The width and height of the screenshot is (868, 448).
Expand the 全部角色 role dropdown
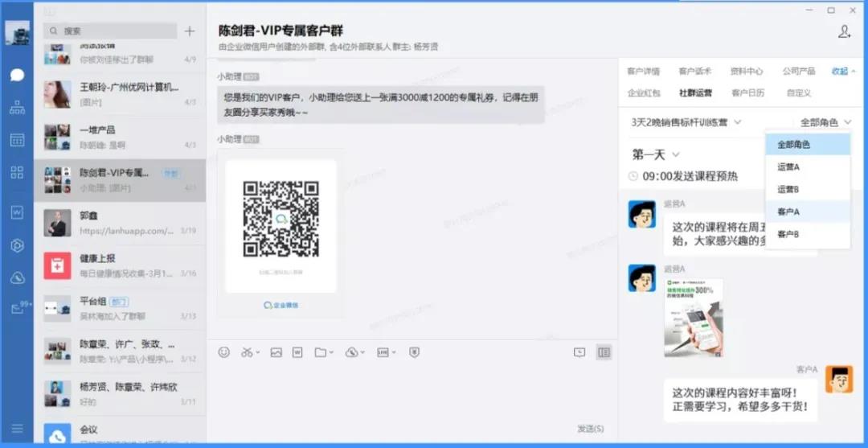(825, 122)
